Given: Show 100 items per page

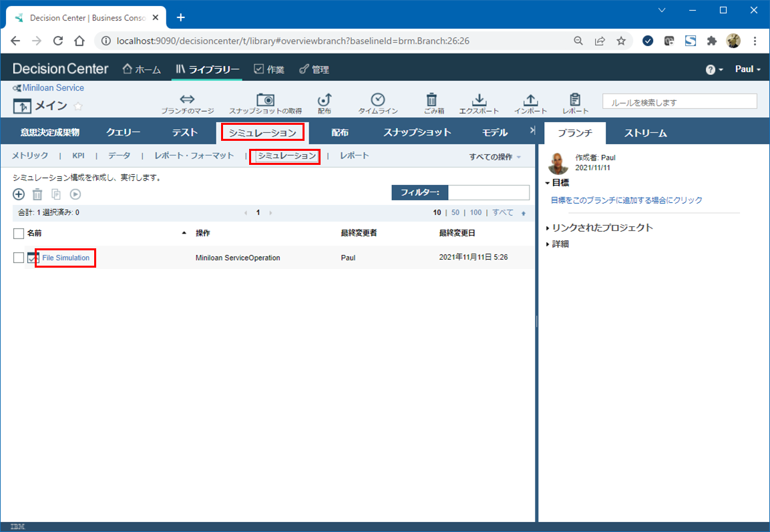Looking at the screenshot, I should pyautogui.click(x=476, y=212).
